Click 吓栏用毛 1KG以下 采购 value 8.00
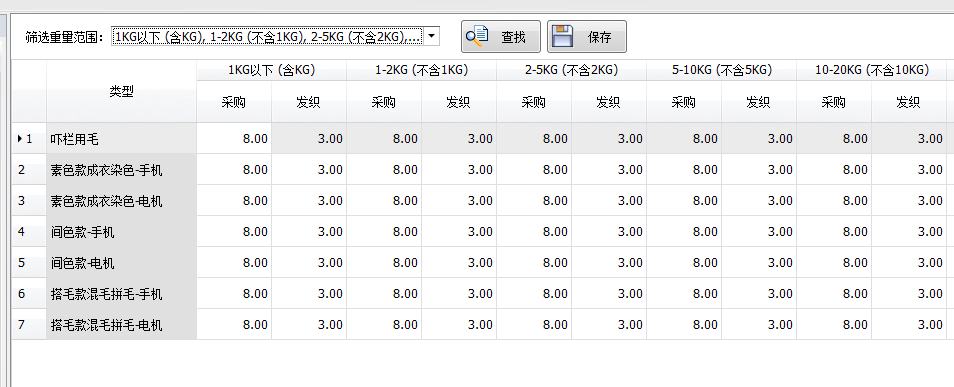 (234, 139)
